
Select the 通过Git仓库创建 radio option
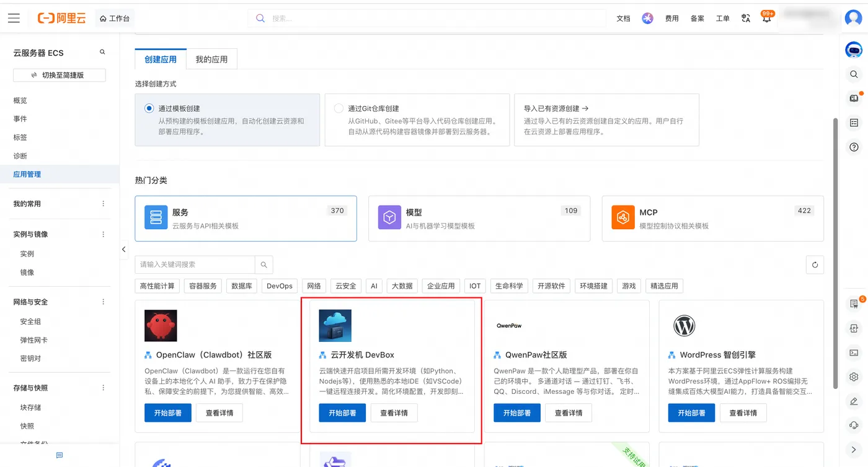(x=339, y=108)
